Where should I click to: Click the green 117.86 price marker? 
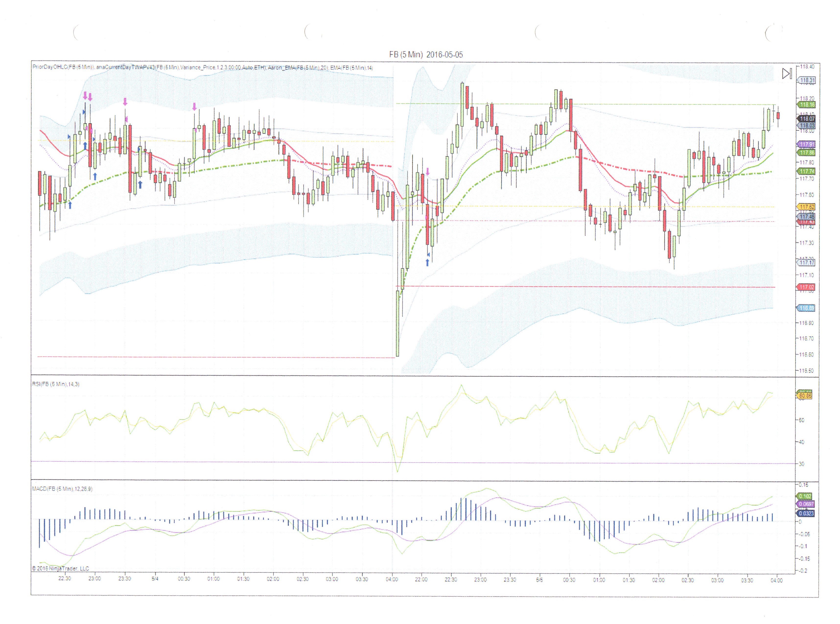tap(806, 153)
